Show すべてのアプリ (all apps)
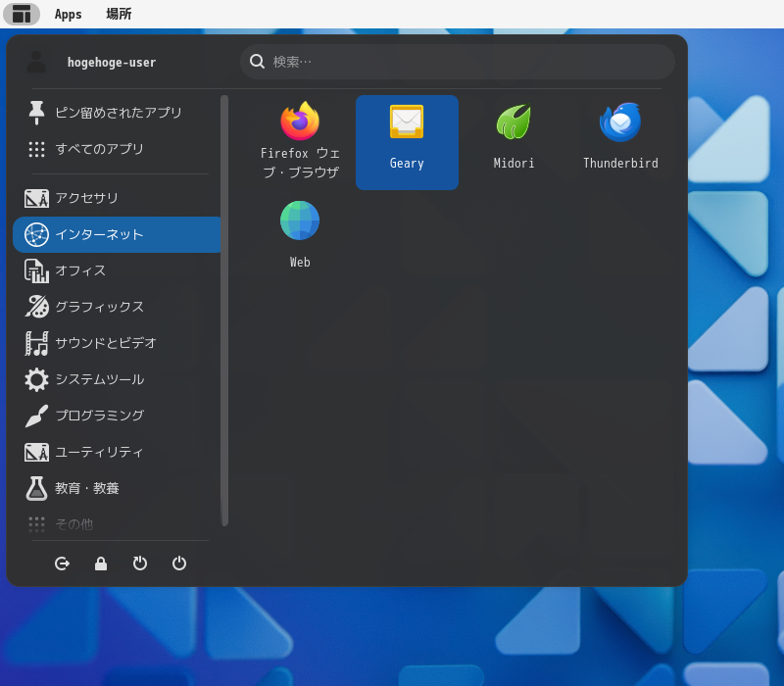Image resolution: width=784 pixels, height=686 pixels. [117, 149]
